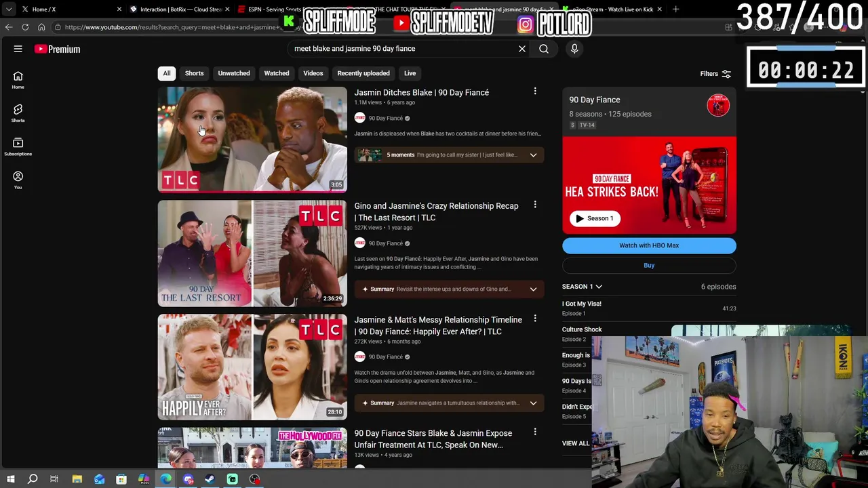868x488 pixels.
Task: Open Shorts from the left sidebar
Action: [18, 113]
